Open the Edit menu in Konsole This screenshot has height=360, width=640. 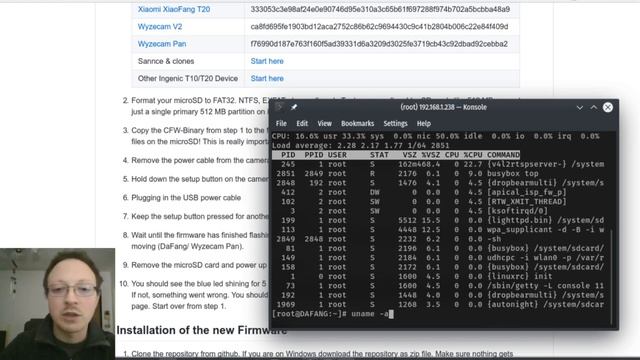[x=302, y=123]
